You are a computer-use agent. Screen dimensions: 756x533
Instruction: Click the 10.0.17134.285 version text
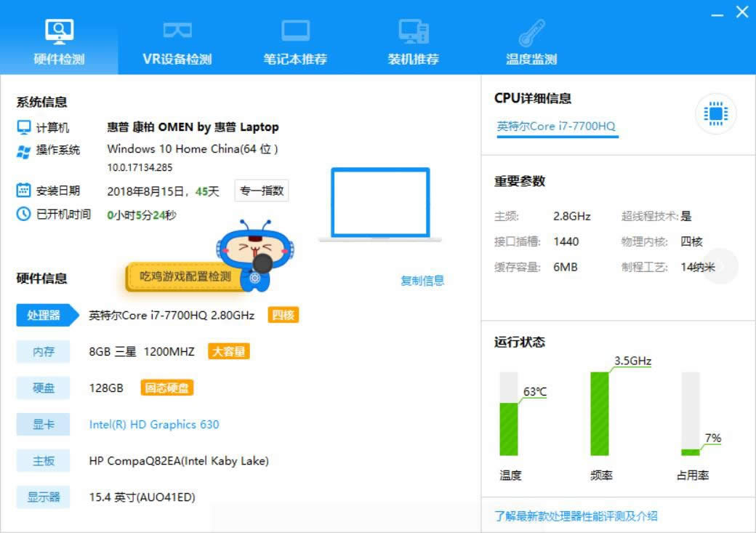pyautogui.click(x=140, y=168)
